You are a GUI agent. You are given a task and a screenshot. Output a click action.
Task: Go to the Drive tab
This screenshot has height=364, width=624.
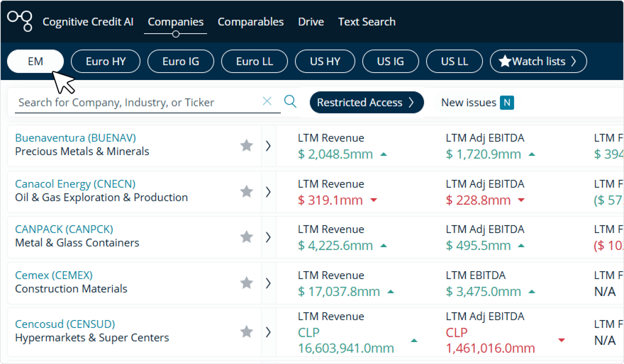[311, 22]
